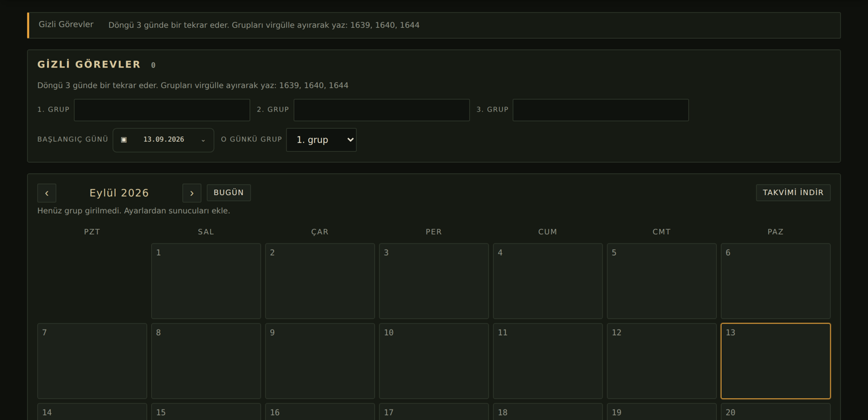868x420 pixels.
Task: Select calendar day 11
Action: pyautogui.click(x=547, y=361)
